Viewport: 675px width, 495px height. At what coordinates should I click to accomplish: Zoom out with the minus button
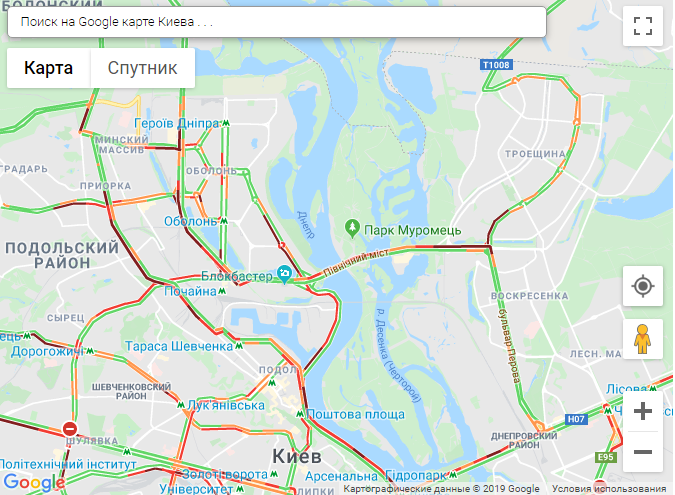pyautogui.click(x=643, y=452)
